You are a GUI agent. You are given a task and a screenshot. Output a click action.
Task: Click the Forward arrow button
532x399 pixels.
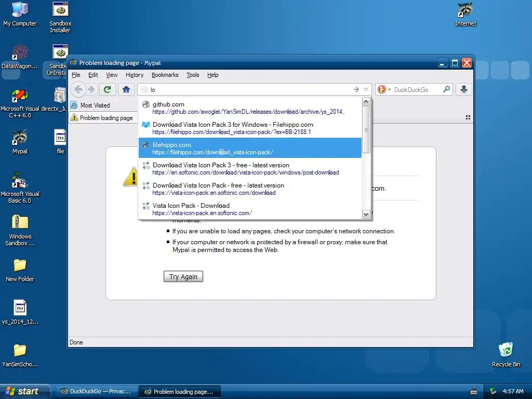click(91, 89)
